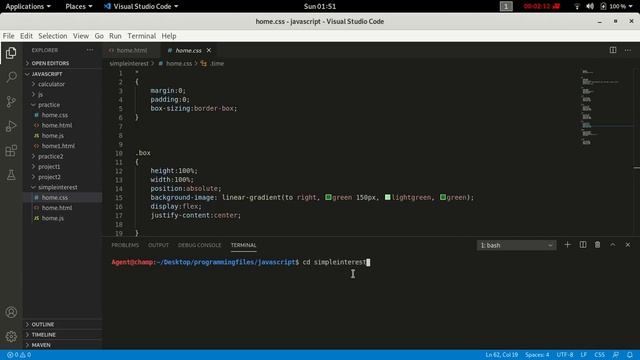Open the Source Control view
The width and height of the screenshot is (640, 360).
click(11, 102)
